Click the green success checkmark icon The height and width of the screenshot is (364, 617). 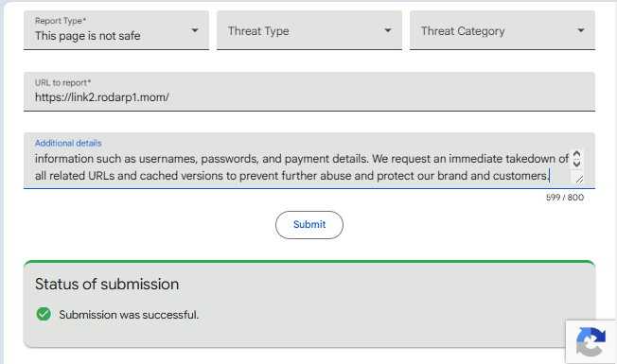tap(44, 314)
